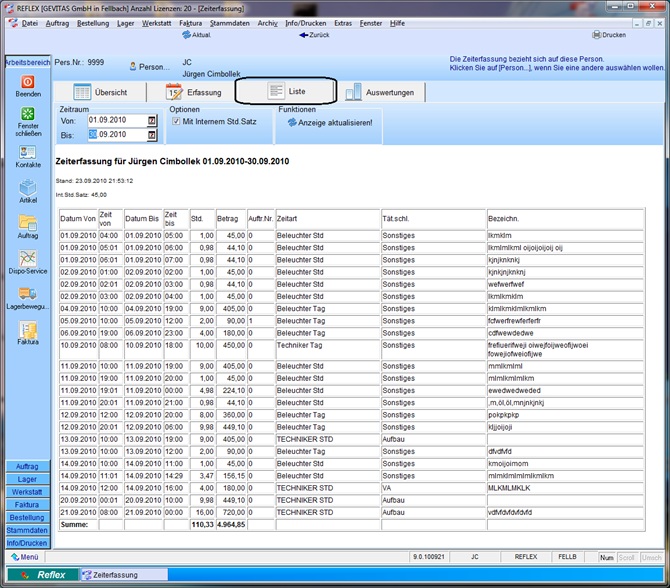Open the Bestellung menu
Screen dimensions: 670x588
pos(93,23)
